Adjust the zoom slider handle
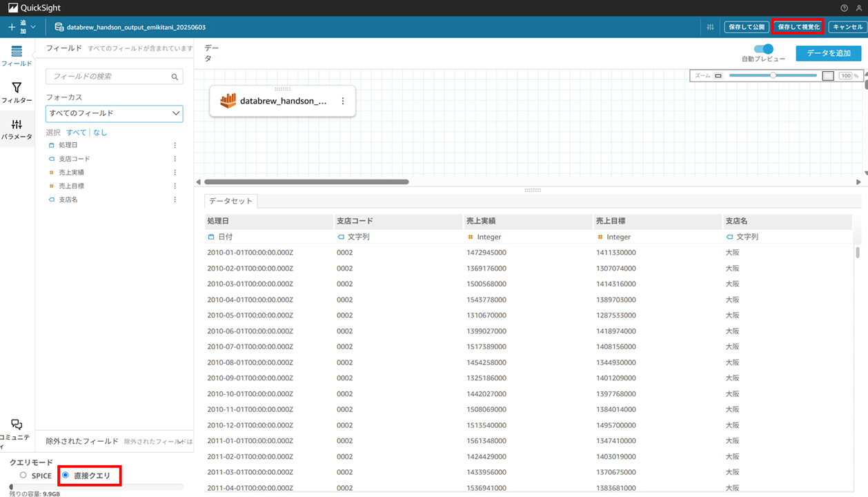This screenshot has width=868, height=497. pyautogui.click(x=773, y=75)
